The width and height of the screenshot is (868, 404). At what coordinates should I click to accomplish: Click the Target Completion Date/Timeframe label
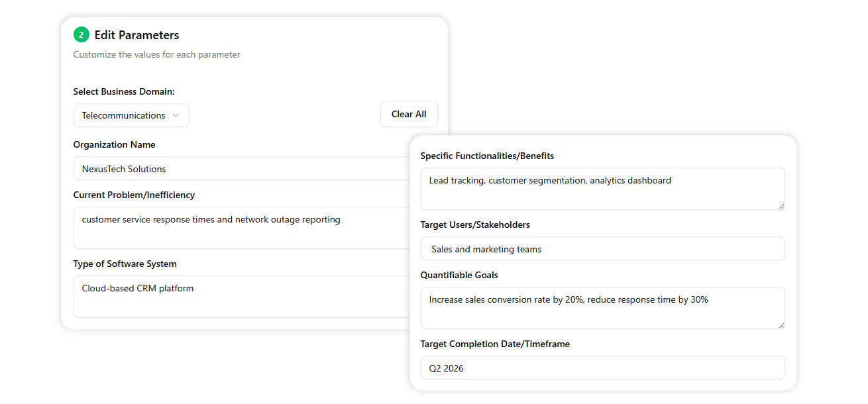(495, 344)
